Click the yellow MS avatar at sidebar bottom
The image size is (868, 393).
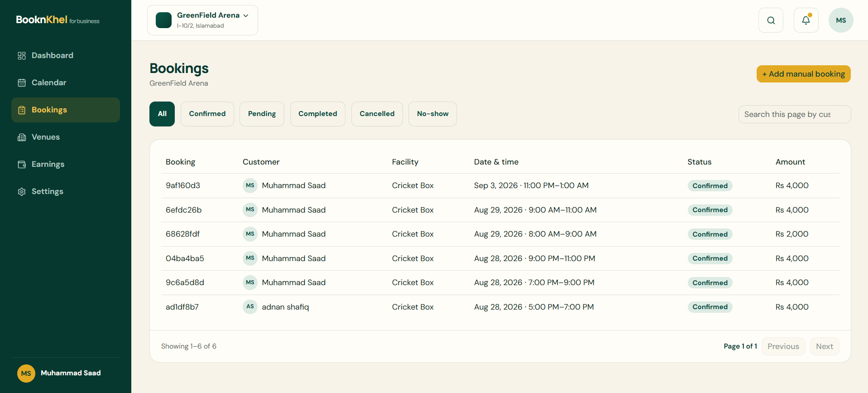point(26,374)
